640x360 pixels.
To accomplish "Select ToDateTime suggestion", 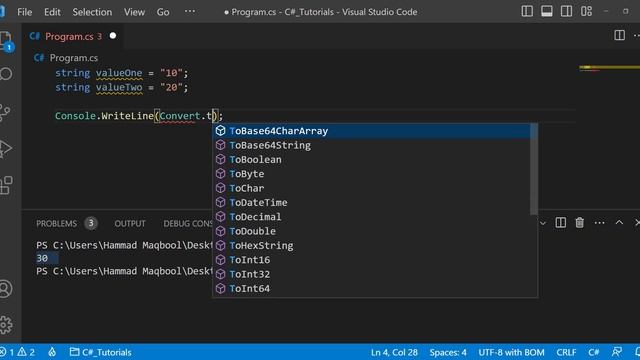I will tap(371, 202).
